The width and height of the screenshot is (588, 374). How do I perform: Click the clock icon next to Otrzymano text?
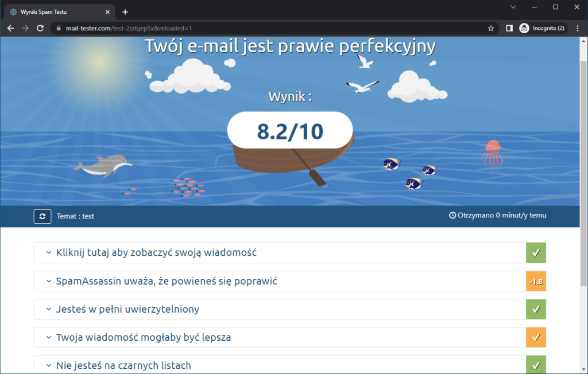[x=453, y=216]
